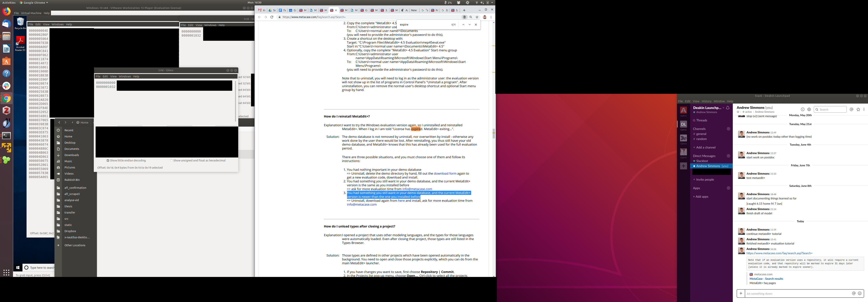Expand the Deakin Launchpad workspace menu
Viewport: 868px width, 302px height.
708,108
